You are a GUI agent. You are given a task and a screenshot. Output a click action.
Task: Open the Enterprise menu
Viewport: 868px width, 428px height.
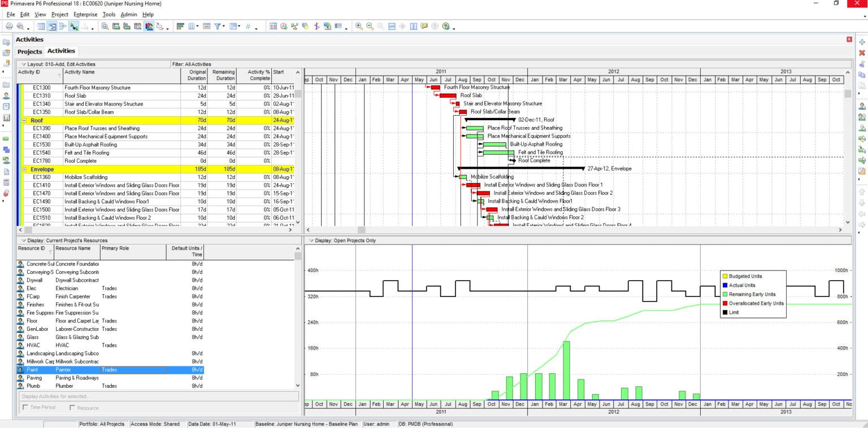click(x=85, y=15)
